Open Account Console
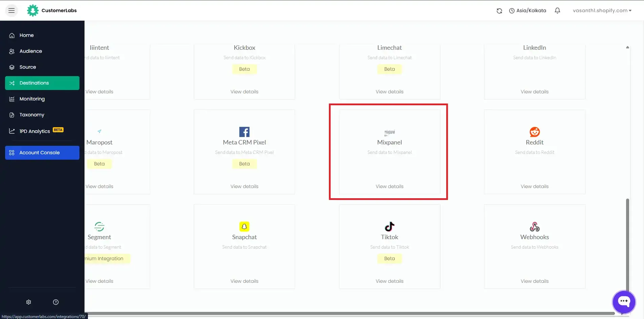644x319 pixels. 42,153
